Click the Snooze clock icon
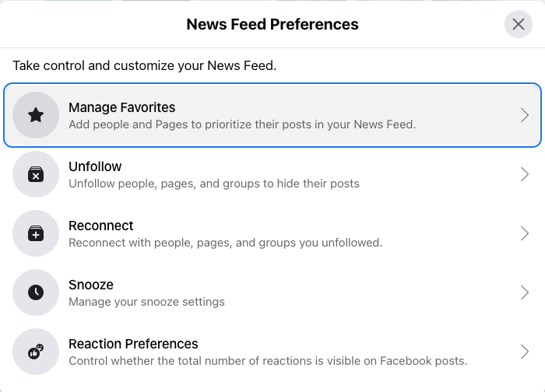 tap(36, 292)
